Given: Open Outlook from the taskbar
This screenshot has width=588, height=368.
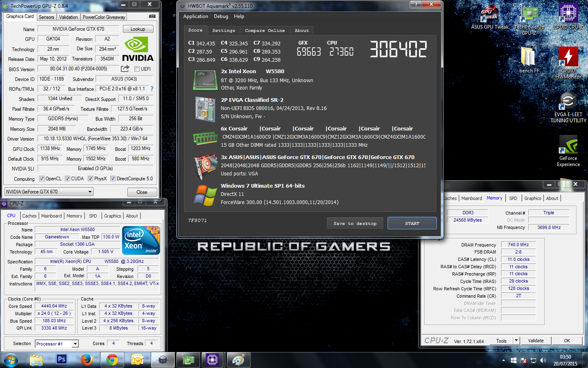Looking at the screenshot, I should click(x=138, y=360).
